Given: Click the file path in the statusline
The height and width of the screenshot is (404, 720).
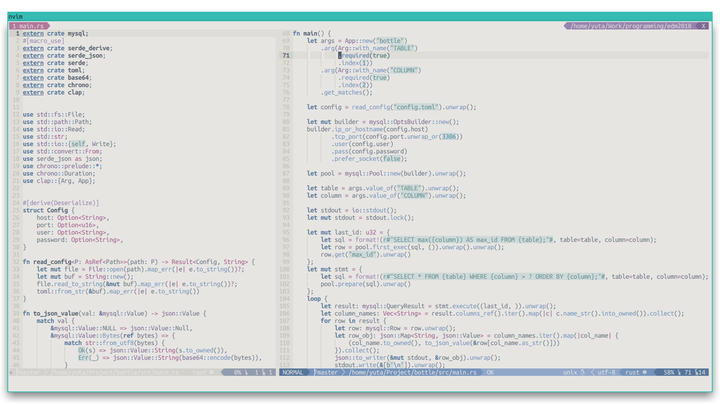Looking at the screenshot, I should tap(413, 372).
